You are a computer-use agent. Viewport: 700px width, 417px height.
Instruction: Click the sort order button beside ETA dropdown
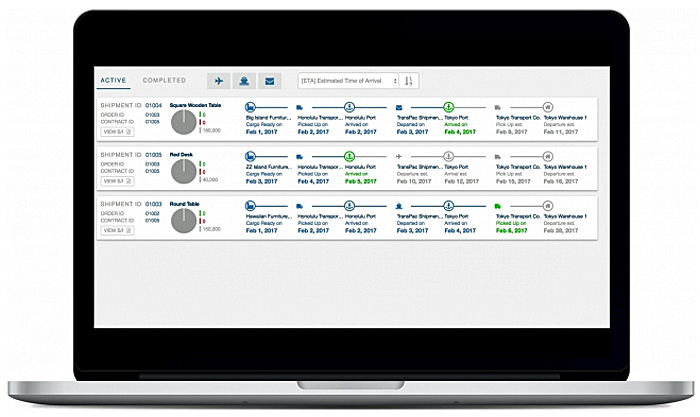408,81
